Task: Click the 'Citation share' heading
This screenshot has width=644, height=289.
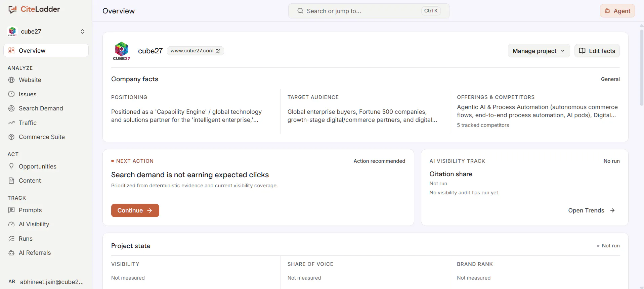Action: pyautogui.click(x=451, y=174)
